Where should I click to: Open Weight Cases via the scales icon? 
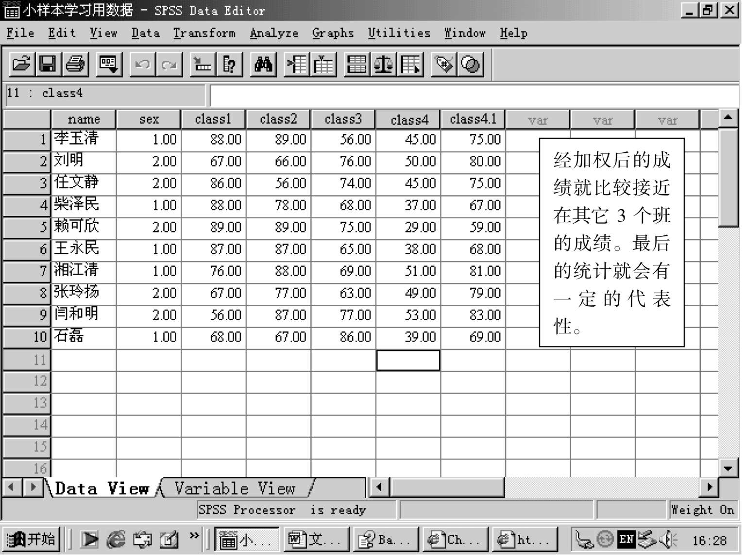pyautogui.click(x=384, y=65)
